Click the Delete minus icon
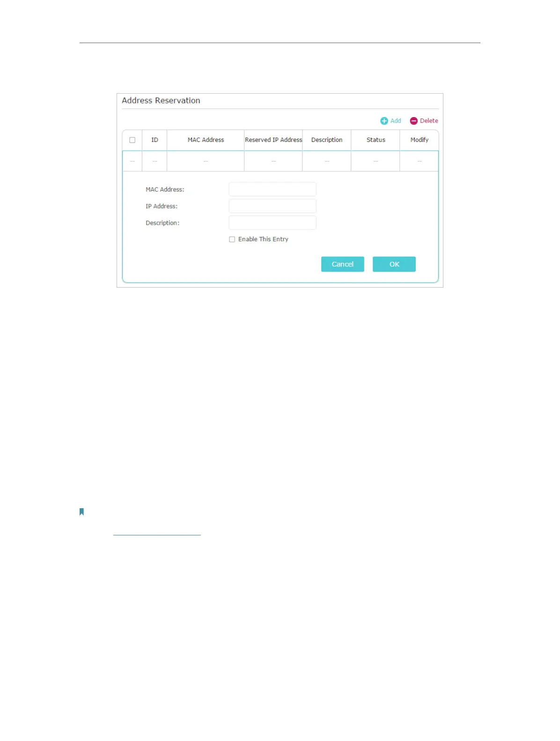 pos(413,121)
